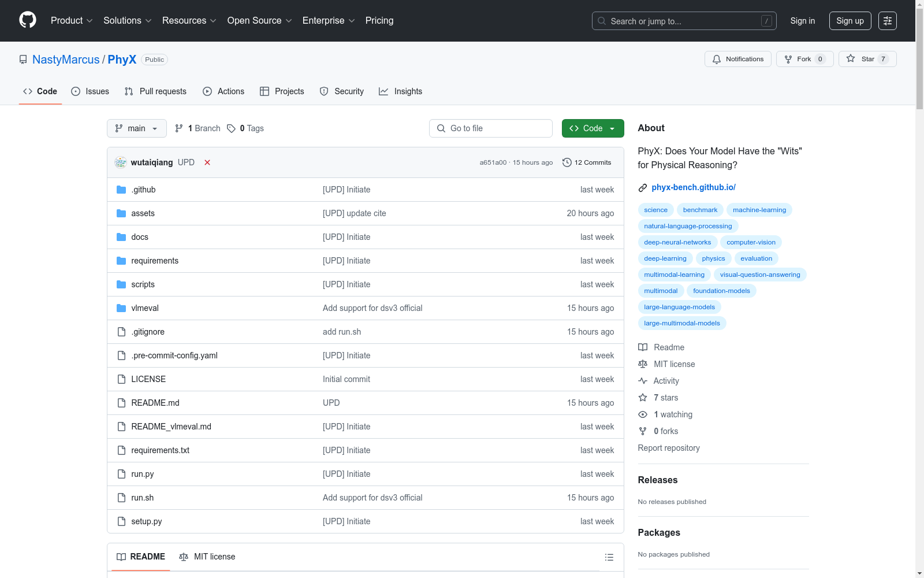Open the assets folder

tap(143, 213)
